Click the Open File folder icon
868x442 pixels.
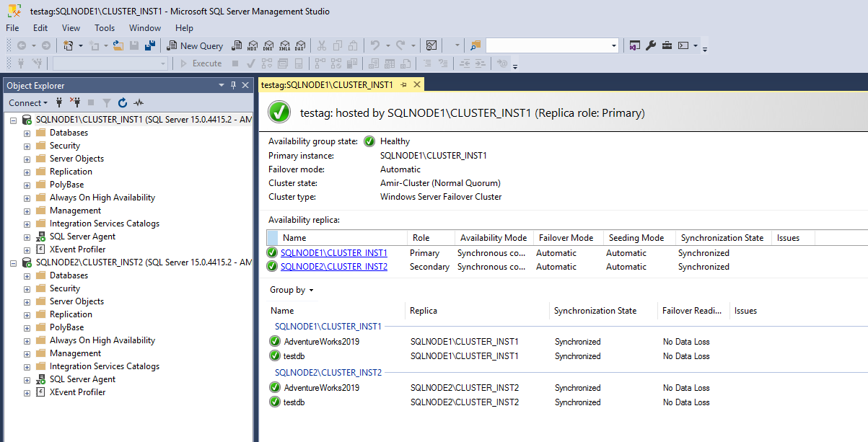(119, 45)
